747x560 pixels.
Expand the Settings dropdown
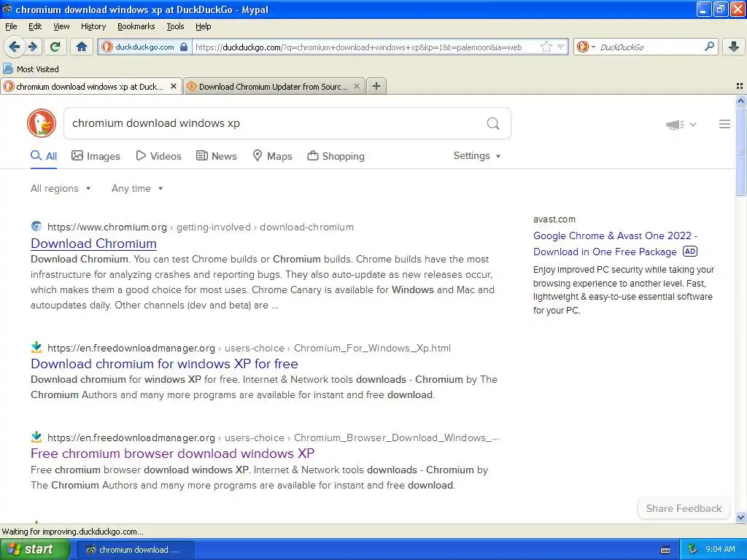tap(477, 156)
